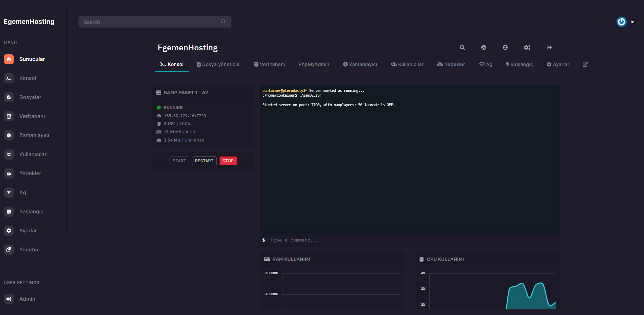
Task: Focus the console command input
Action: [410, 240]
